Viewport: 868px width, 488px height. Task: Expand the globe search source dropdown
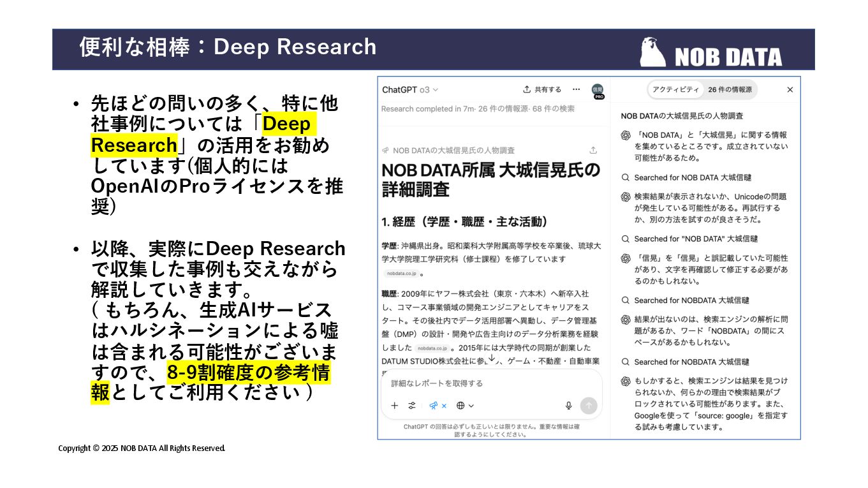tap(465, 406)
